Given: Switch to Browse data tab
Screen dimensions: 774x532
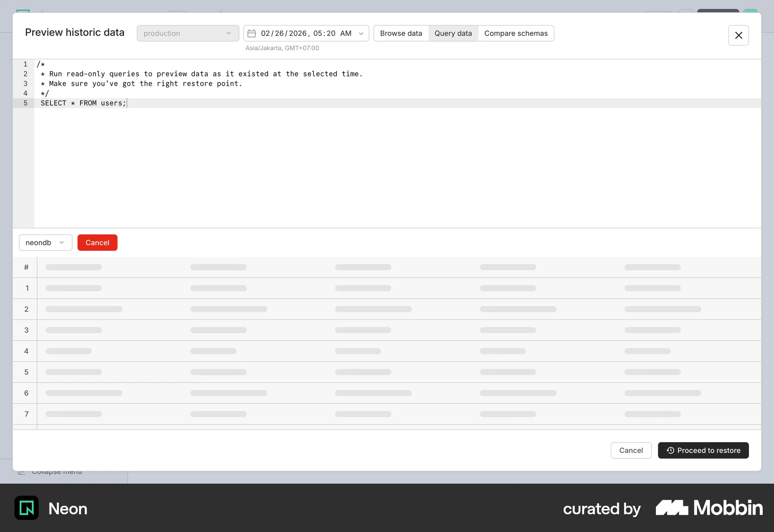Looking at the screenshot, I should 401,33.
